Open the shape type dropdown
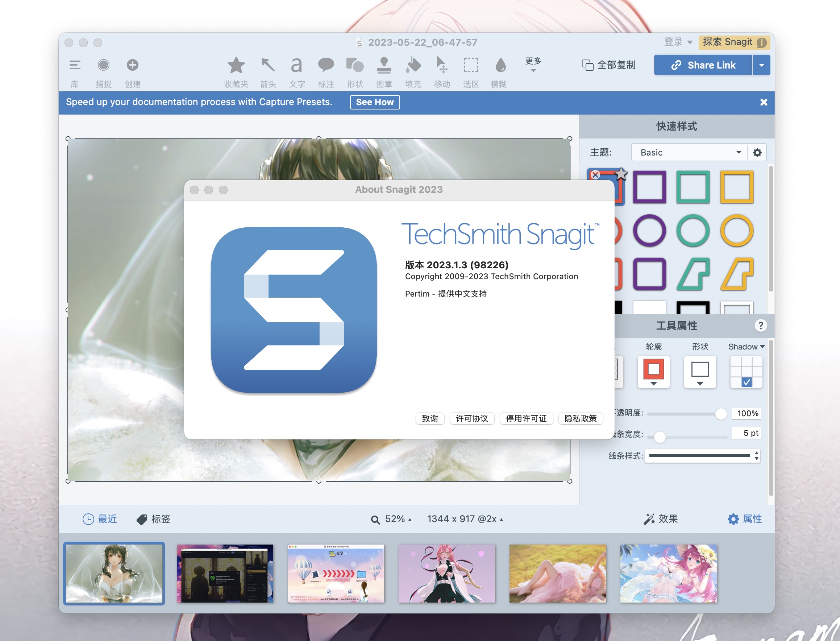 pos(700,372)
